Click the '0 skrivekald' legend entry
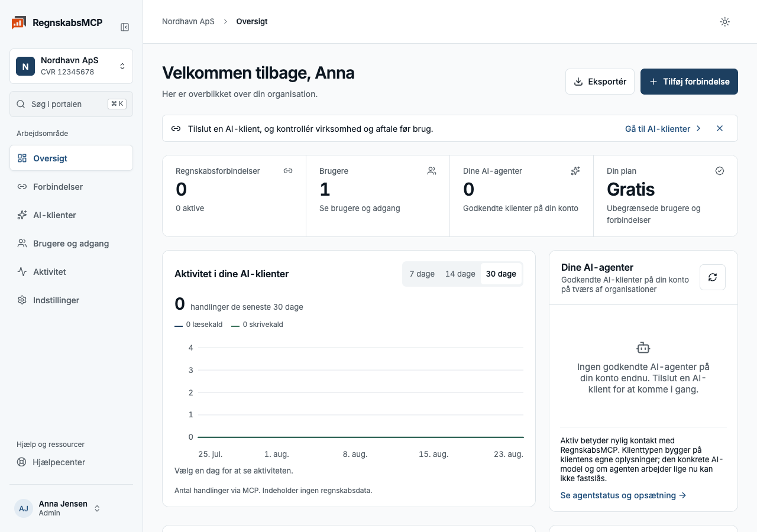 (x=257, y=325)
